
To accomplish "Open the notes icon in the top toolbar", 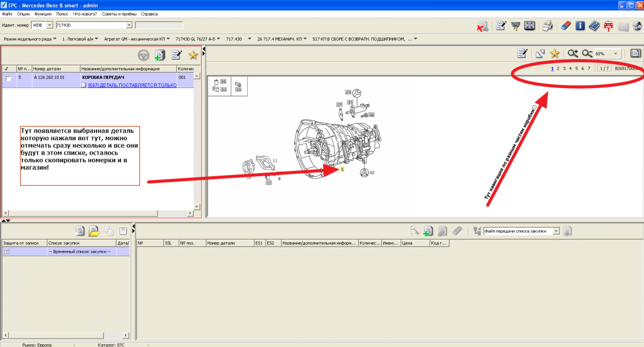I will coord(501,26).
